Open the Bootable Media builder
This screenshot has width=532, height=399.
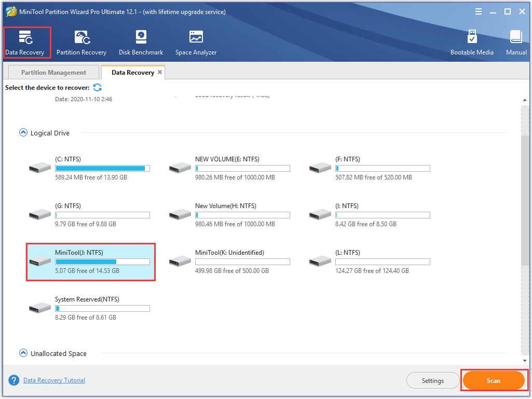[x=472, y=43]
